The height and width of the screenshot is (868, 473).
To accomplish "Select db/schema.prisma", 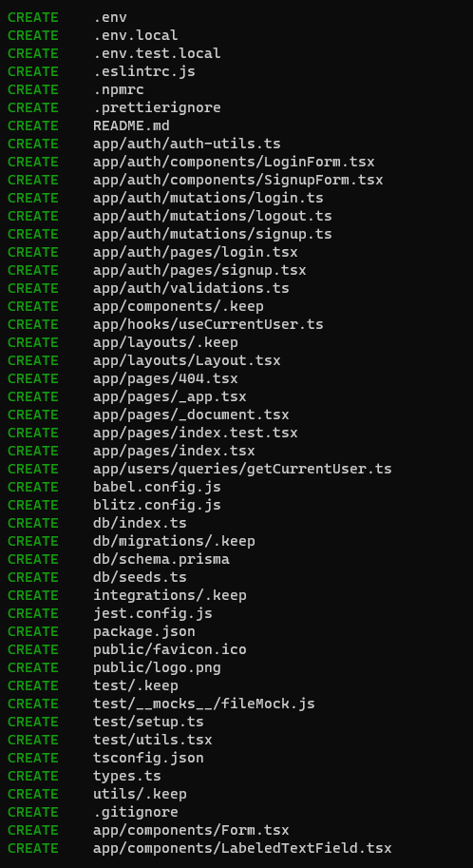I will 161,559.
